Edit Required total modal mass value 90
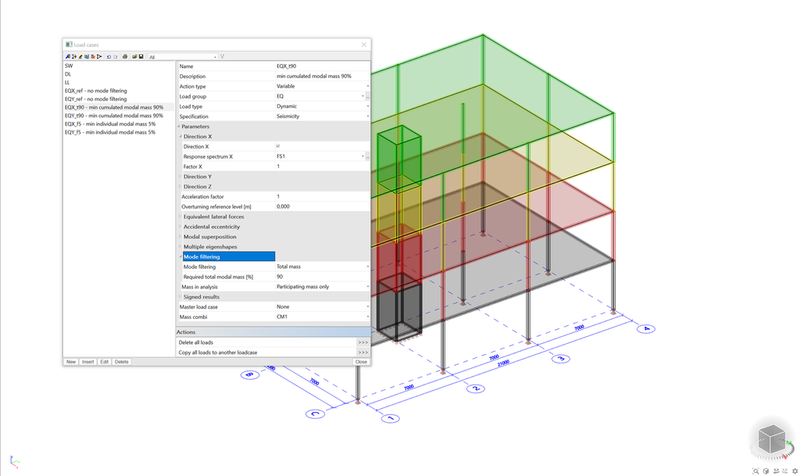 pyautogui.click(x=322, y=277)
